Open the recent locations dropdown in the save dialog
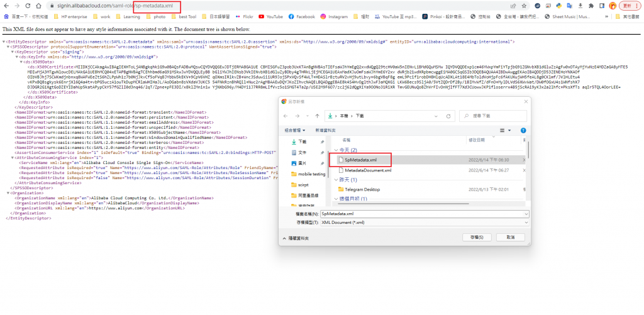The height and width of the screenshot is (315, 644). point(307,116)
